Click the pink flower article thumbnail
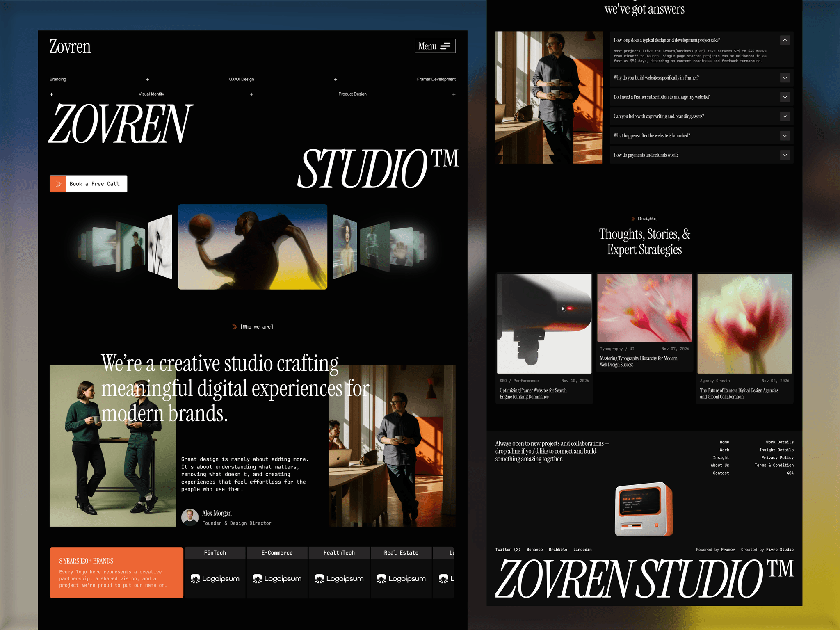The height and width of the screenshot is (630, 840). click(644, 308)
